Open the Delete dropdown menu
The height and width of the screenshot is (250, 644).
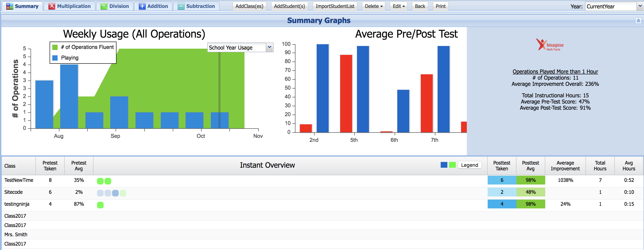374,6
